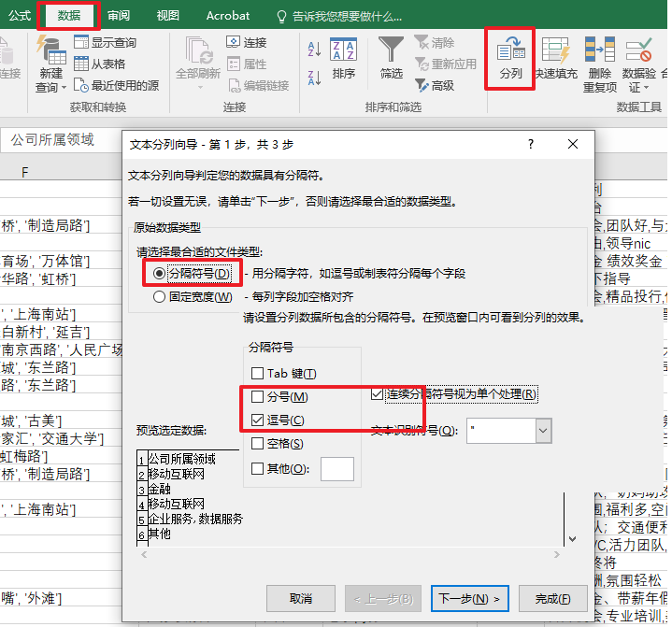Click 连接 icon in ribbon
The height and width of the screenshot is (627, 672).
tap(233, 42)
